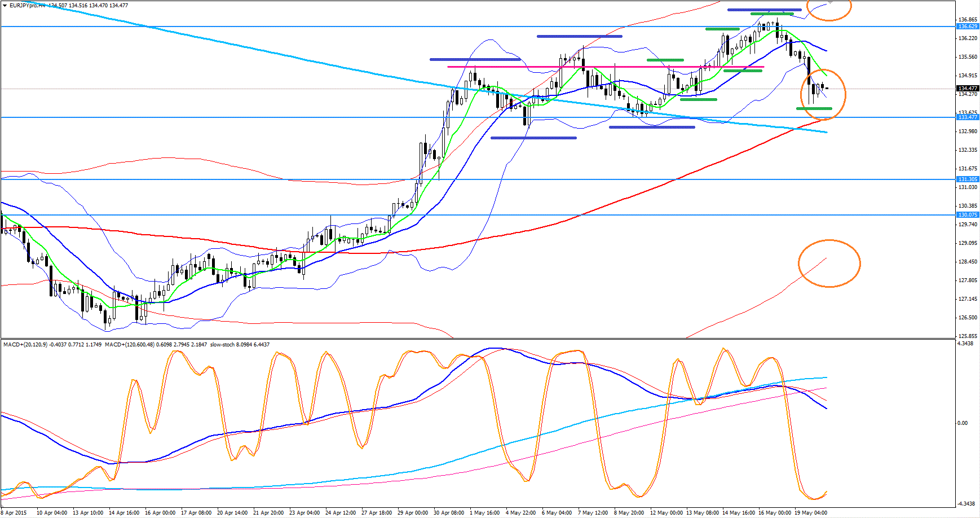Viewport: 980px width, 518px height.
Task: Click the 8 Apr 2015 date label
Action: 14,513
